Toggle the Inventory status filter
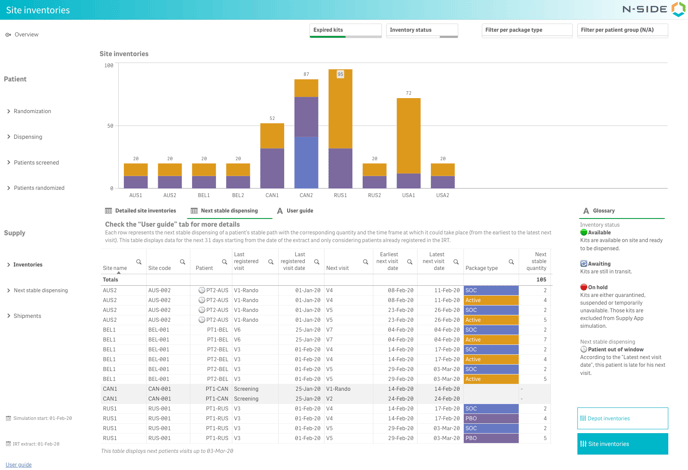 click(x=421, y=31)
